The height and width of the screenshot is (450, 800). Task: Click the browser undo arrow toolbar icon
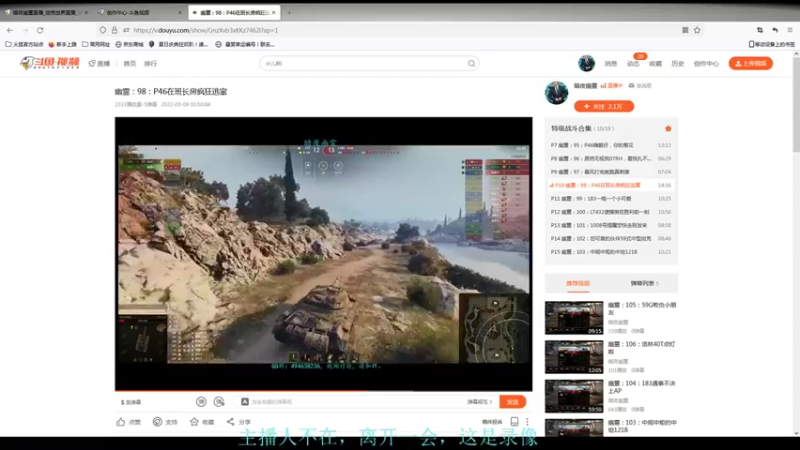[774, 30]
